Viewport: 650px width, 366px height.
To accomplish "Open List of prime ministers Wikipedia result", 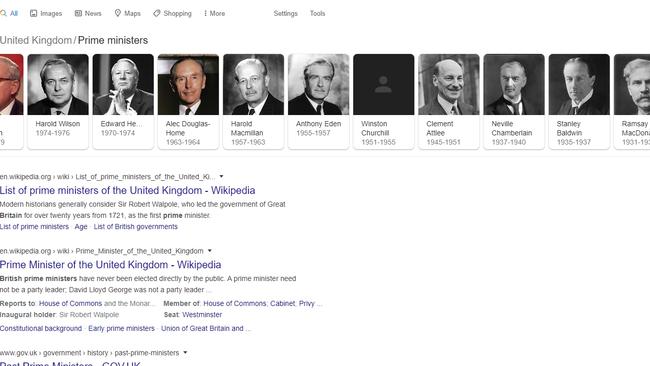I will [128, 191].
